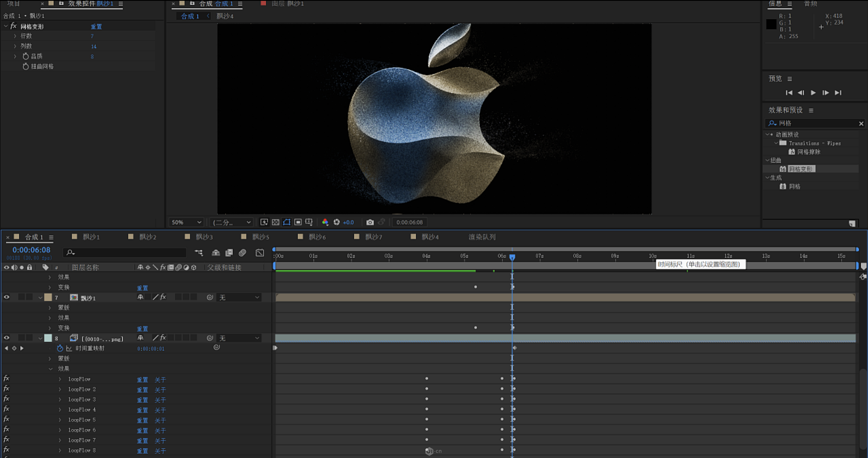
Task: Clear the effects search field
Action: (x=861, y=124)
